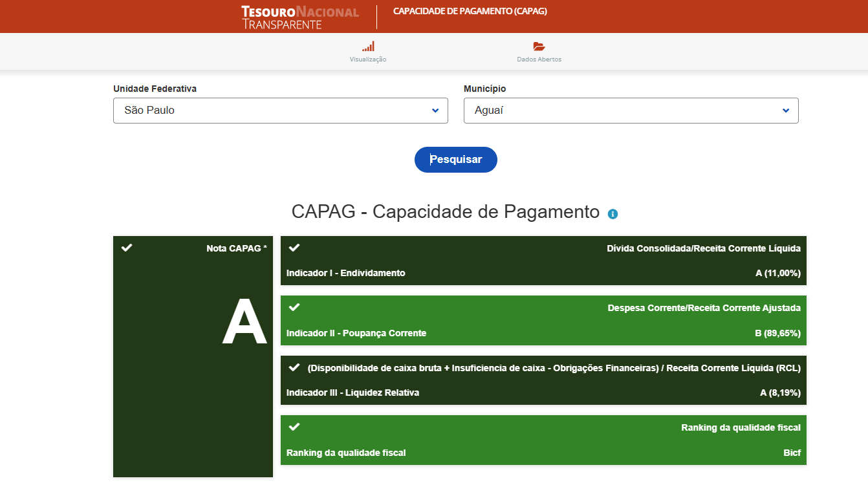This screenshot has width=868, height=485.
Task: Click Capacidade de Pagamento (CAPAG) header title
Action: (x=470, y=11)
